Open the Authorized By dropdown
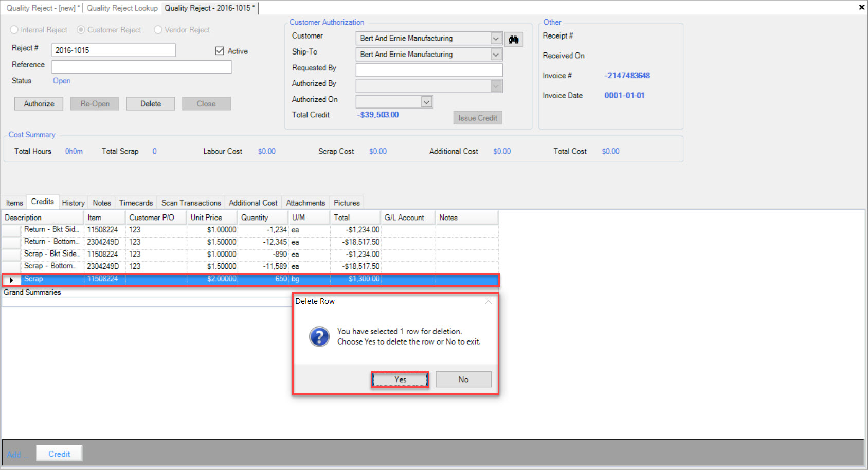 pyautogui.click(x=496, y=86)
